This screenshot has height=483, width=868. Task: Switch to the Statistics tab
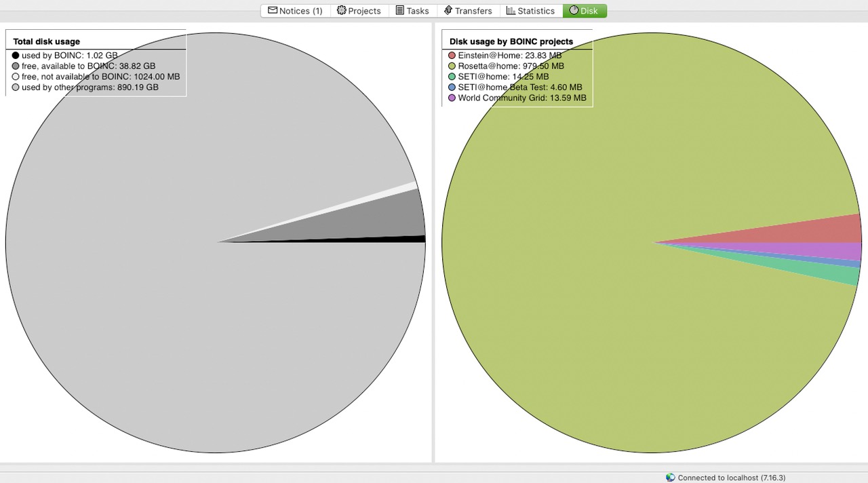click(531, 10)
